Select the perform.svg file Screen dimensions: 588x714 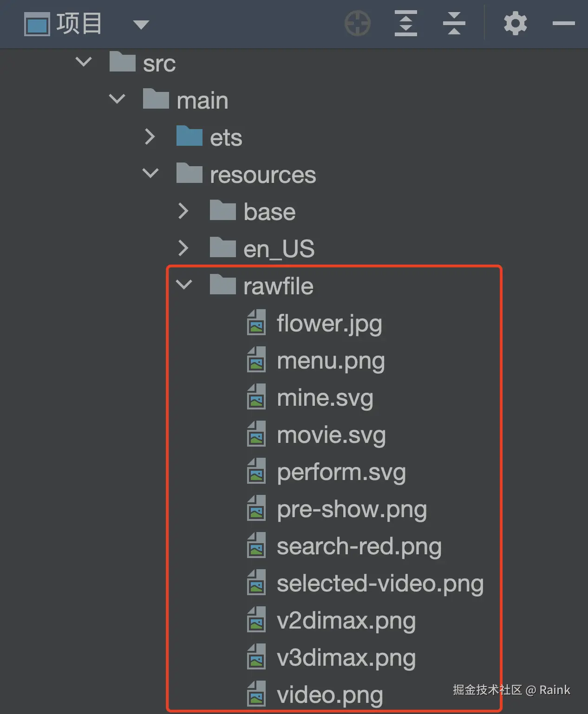[x=341, y=472]
